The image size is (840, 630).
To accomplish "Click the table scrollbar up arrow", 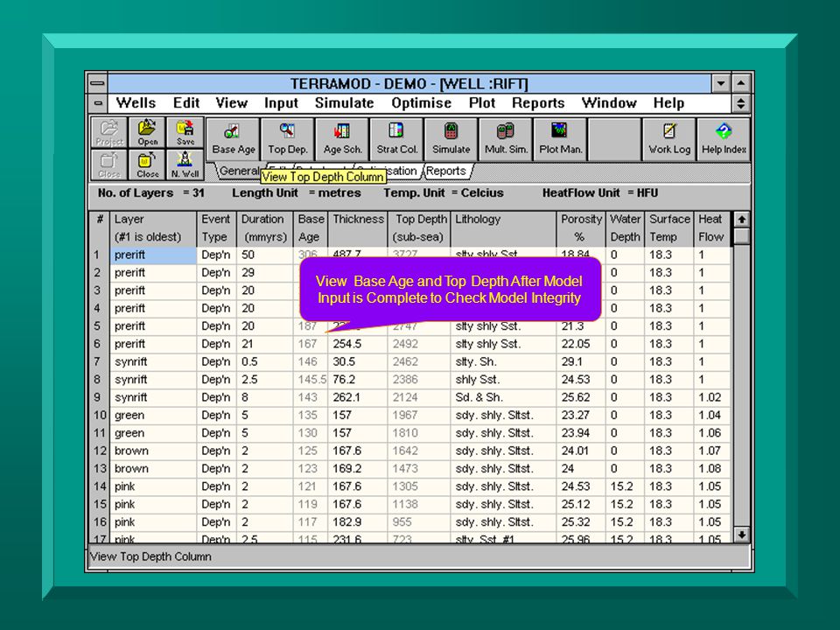I will click(741, 219).
